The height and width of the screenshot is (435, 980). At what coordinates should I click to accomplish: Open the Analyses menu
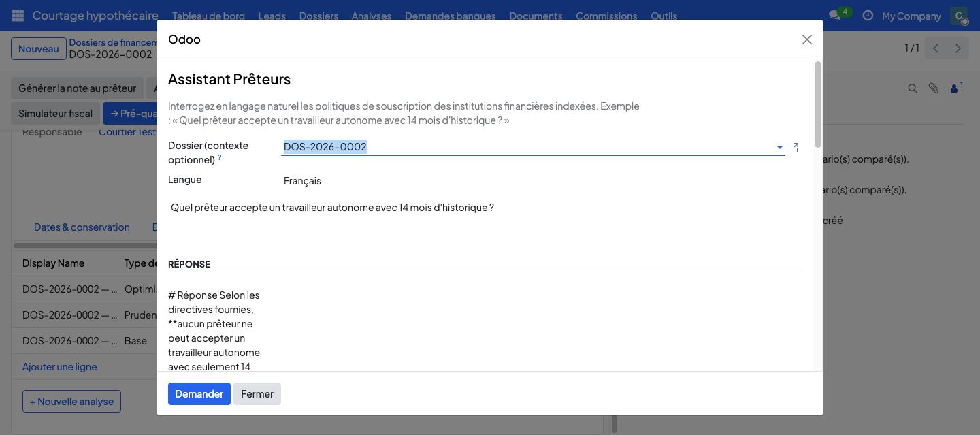[372, 16]
